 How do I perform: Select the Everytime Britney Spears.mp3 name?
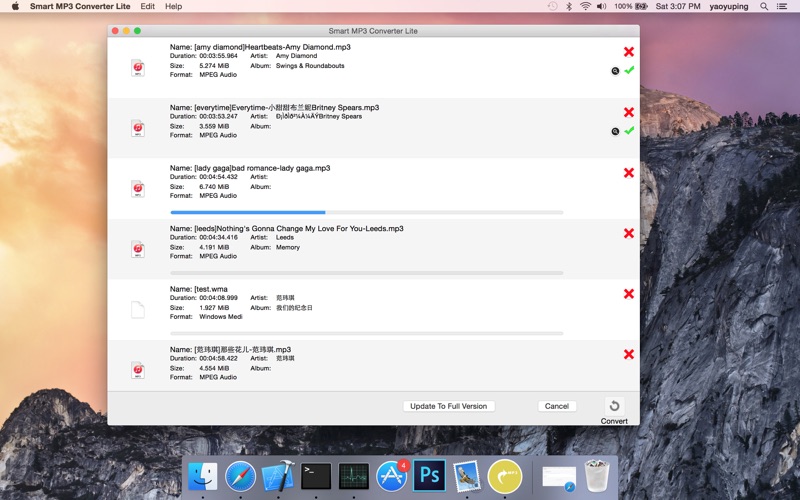click(x=287, y=108)
